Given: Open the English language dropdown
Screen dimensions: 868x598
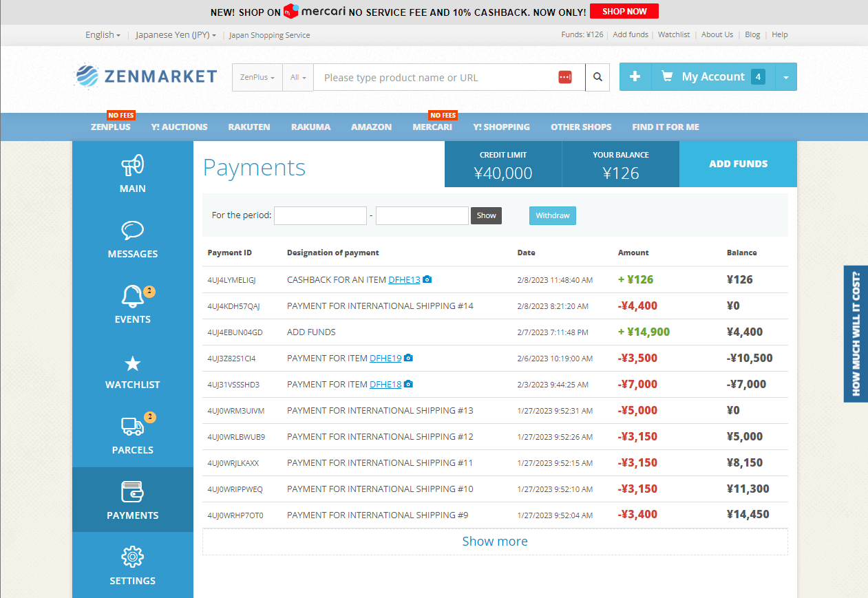Looking at the screenshot, I should point(103,34).
